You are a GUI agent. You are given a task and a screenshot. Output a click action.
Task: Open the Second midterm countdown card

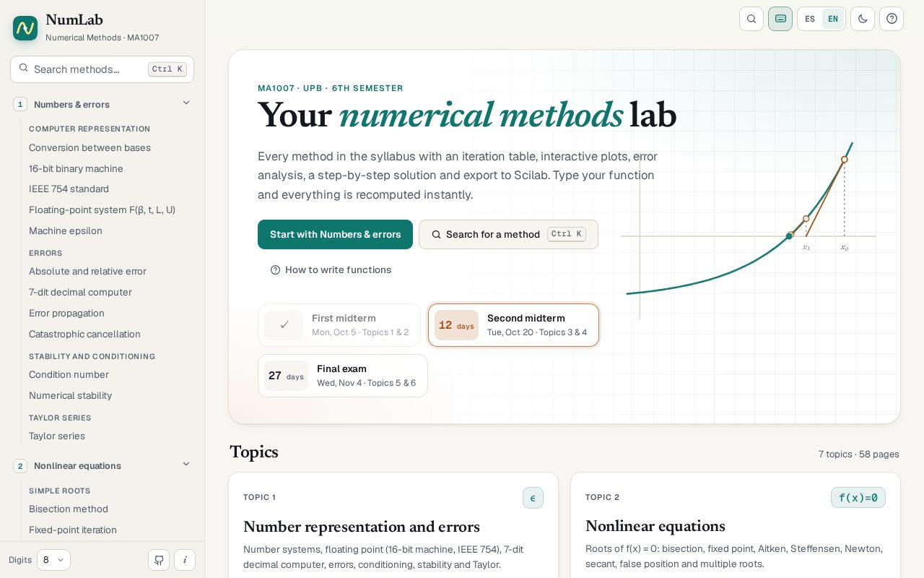[513, 325]
